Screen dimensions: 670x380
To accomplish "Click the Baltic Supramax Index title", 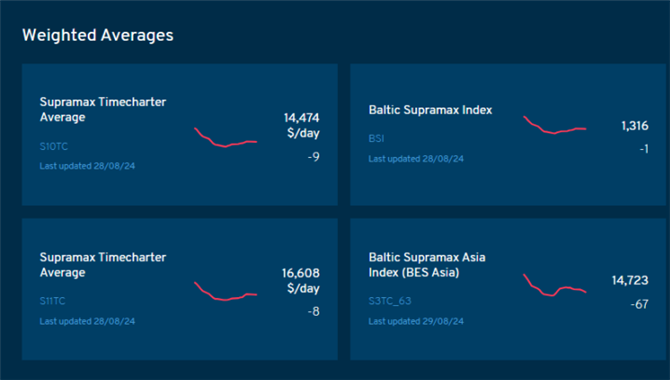I will (430, 110).
